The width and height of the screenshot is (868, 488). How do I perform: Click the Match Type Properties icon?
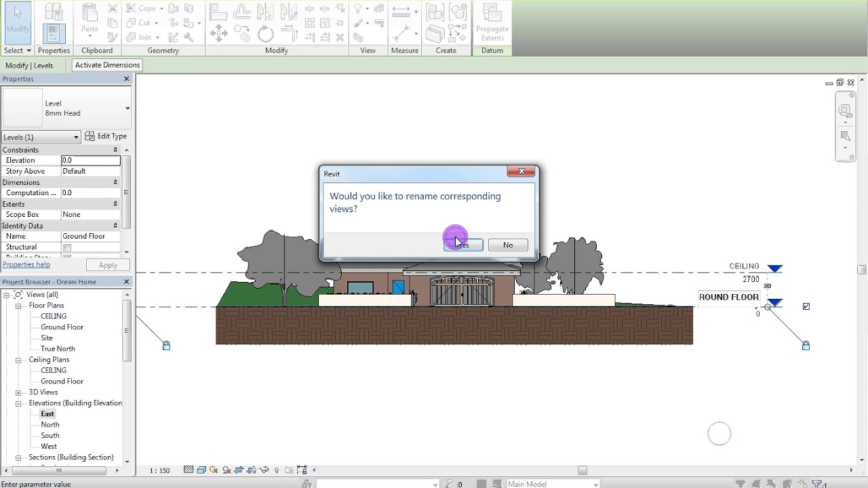113,38
